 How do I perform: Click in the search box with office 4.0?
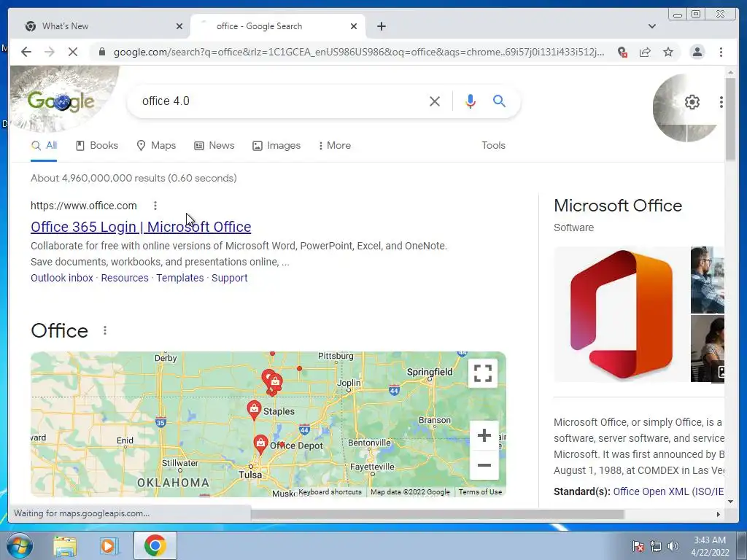tap(281, 101)
